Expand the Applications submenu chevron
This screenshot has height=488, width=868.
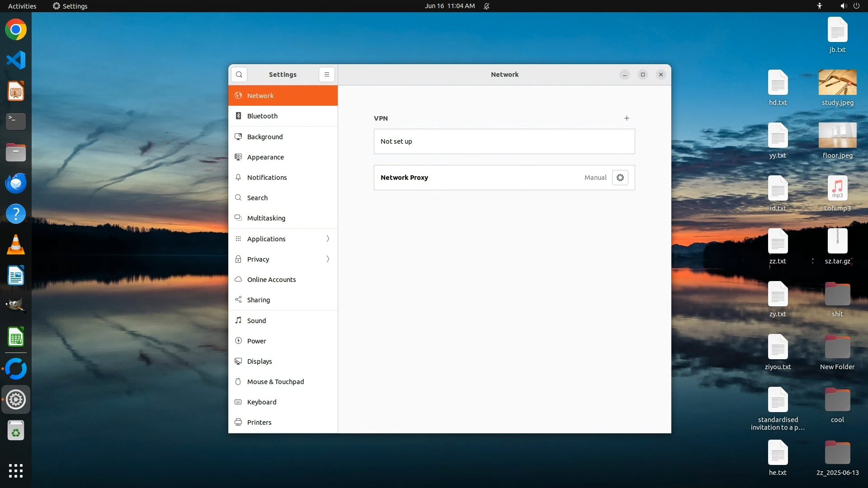(328, 239)
